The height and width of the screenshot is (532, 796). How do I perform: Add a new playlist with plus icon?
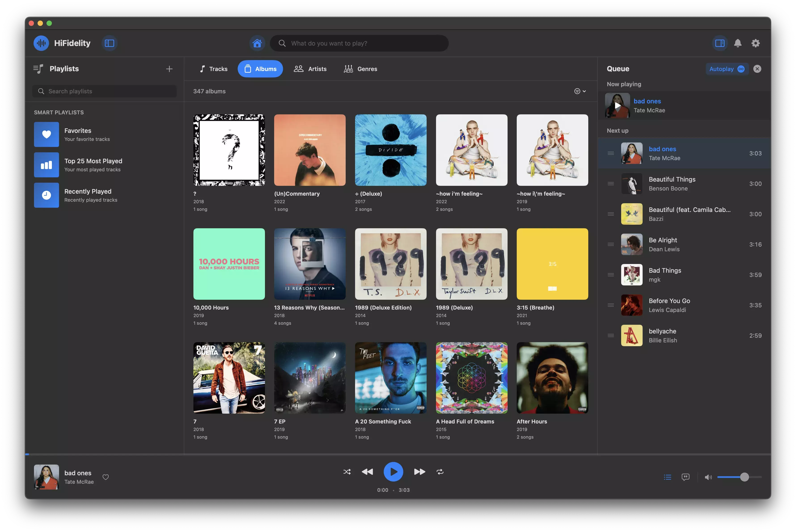169,69
